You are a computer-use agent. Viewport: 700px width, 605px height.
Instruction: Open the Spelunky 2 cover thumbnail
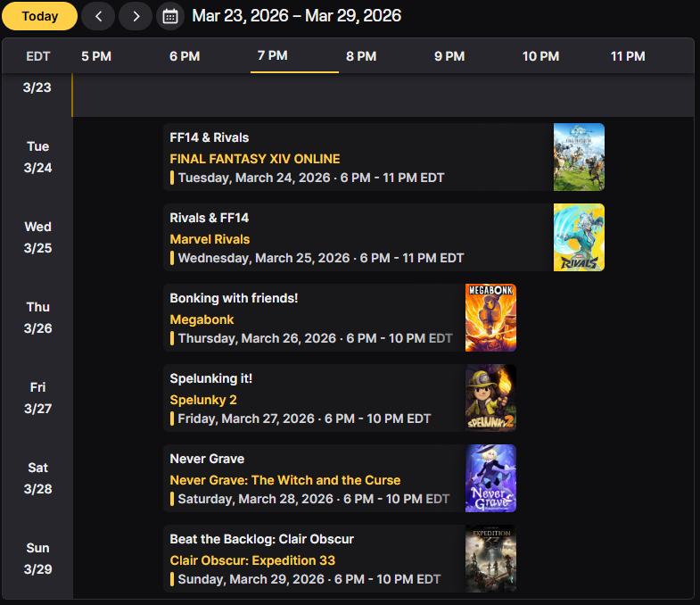(x=490, y=398)
